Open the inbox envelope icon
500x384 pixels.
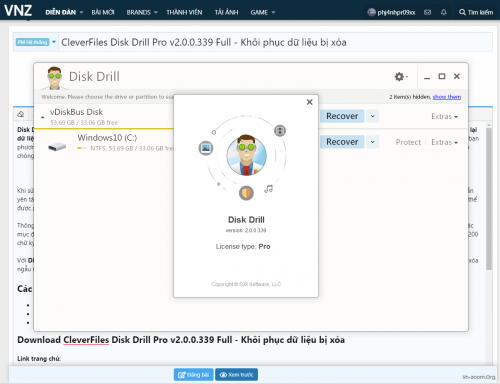427,12
